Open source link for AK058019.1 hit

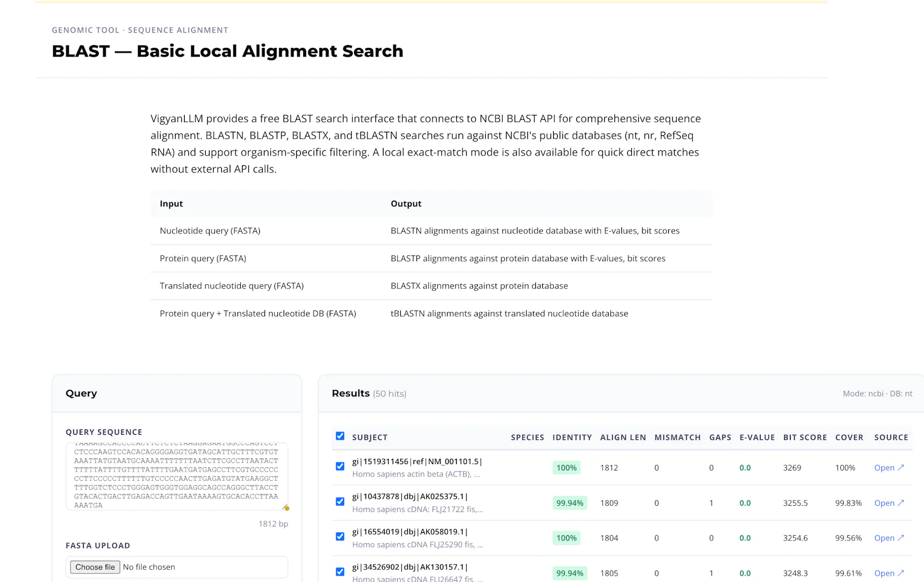(x=889, y=538)
